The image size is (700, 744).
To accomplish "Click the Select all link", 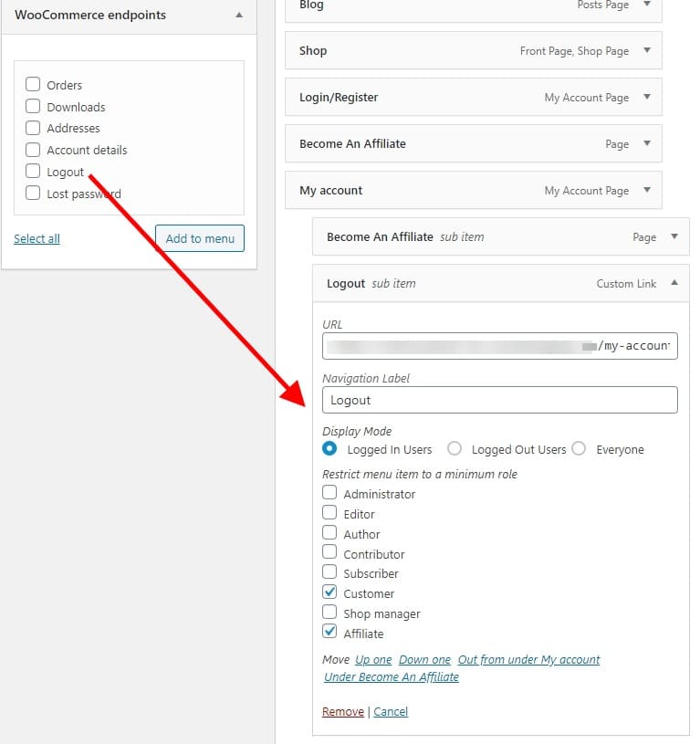I will [37, 238].
